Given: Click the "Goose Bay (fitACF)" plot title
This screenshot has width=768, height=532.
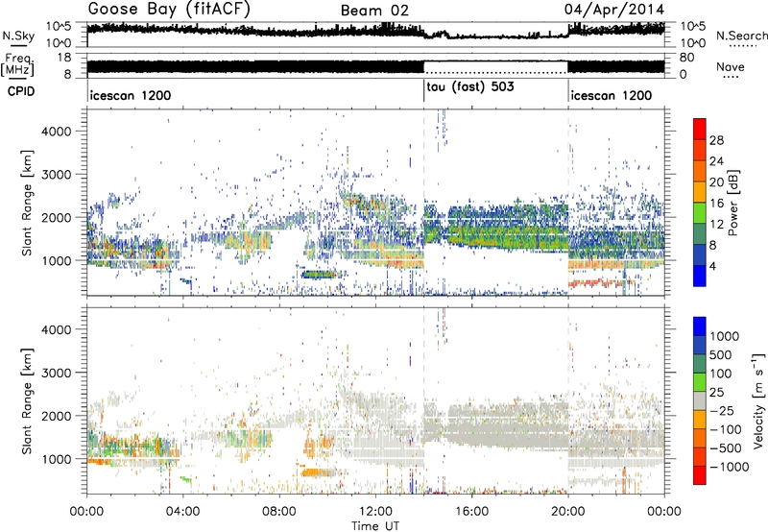Looking at the screenshot, I should pyautogui.click(x=169, y=10).
